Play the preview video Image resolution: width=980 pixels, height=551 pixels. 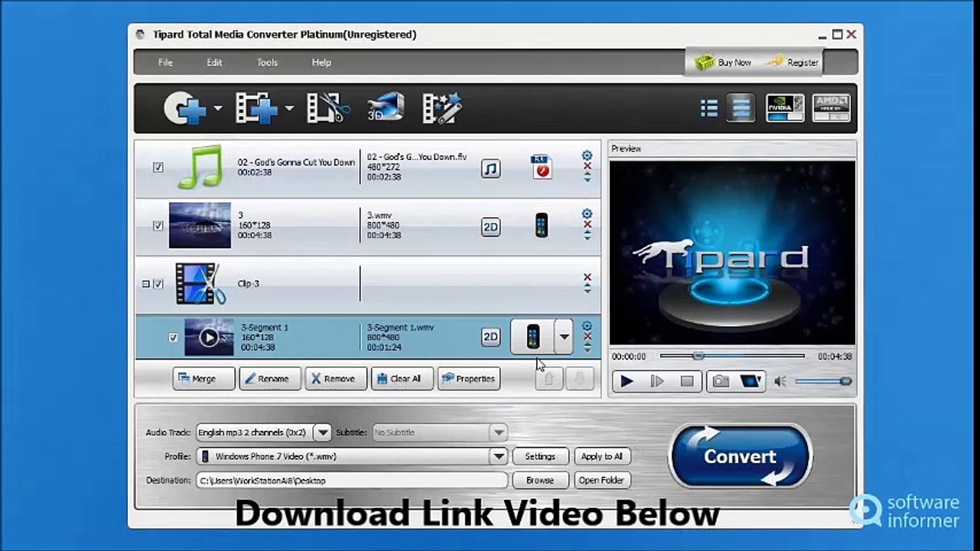pyautogui.click(x=627, y=381)
